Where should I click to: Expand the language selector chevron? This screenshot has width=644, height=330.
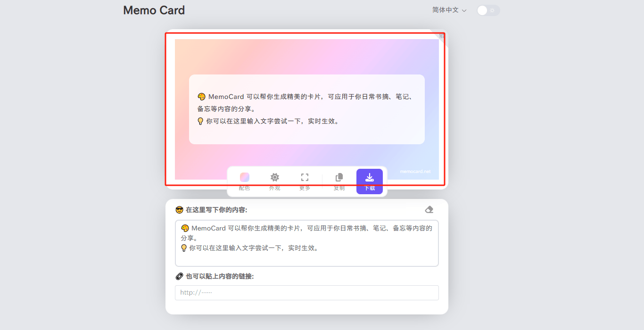[x=464, y=10]
